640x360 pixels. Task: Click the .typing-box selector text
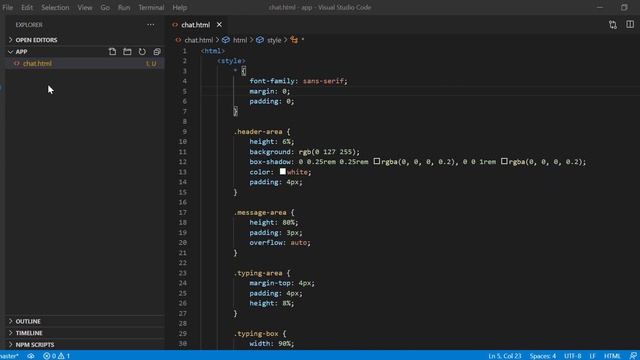[256, 333]
